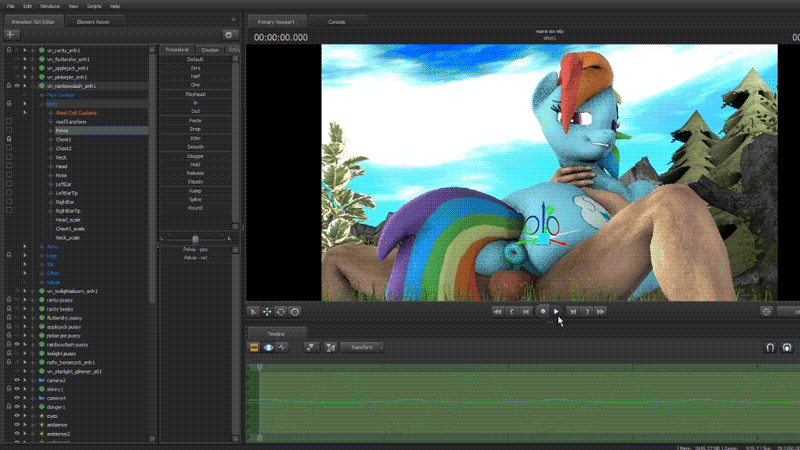The image size is (800, 450).
Task: Toggle visibility eye on camera2
Action: coord(17,380)
